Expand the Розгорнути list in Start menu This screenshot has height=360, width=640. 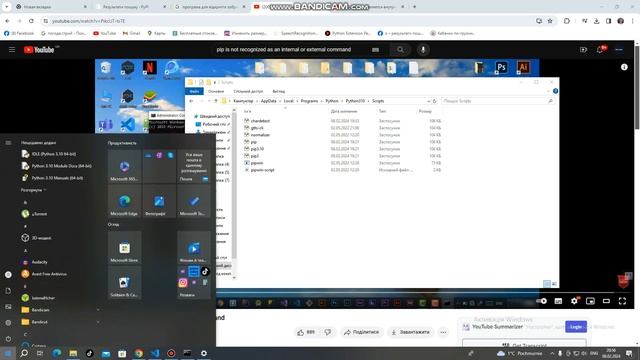[x=33, y=190]
